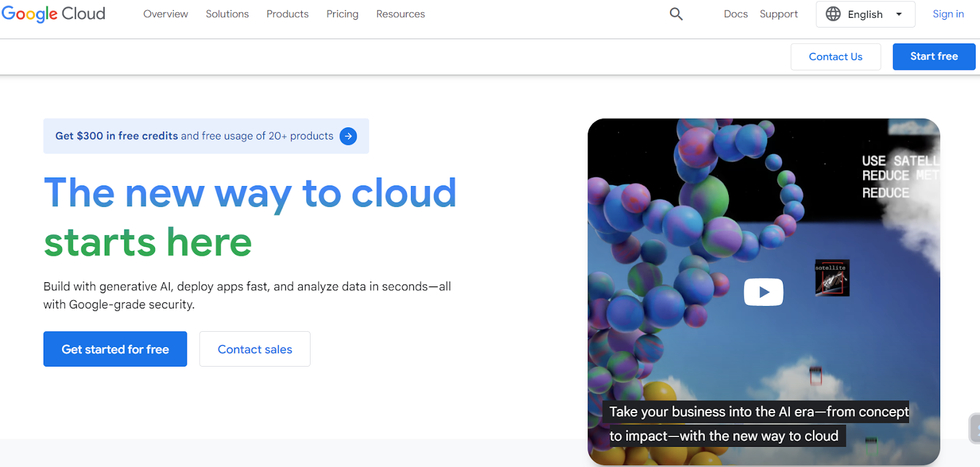Play the promotional video
This screenshot has height=467, width=980.
[763, 292]
